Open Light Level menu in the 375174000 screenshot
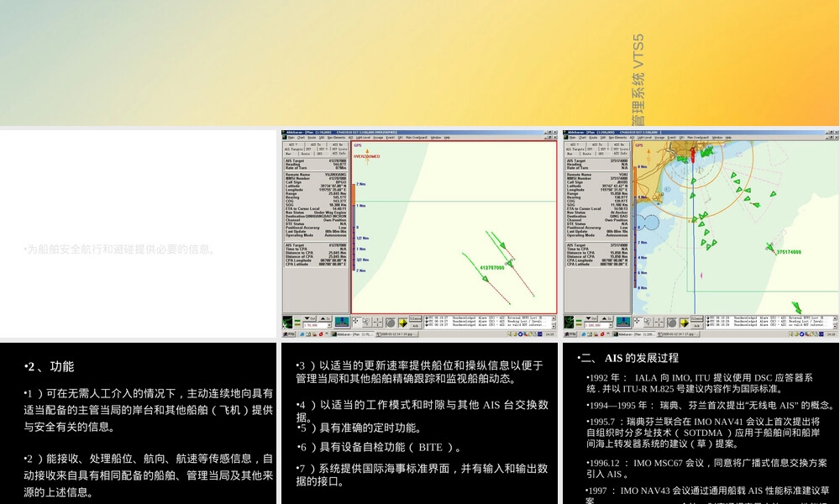Image resolution: width=840 pixels, height=504 pixels. (x=644, y=138)
